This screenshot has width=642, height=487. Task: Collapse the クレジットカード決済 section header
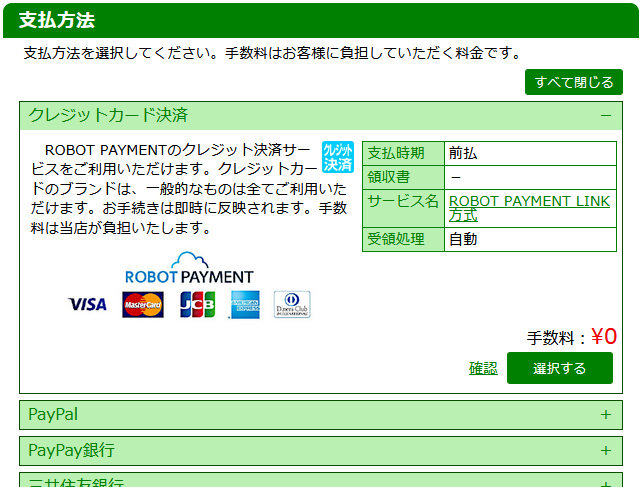[x=321, y=116]
